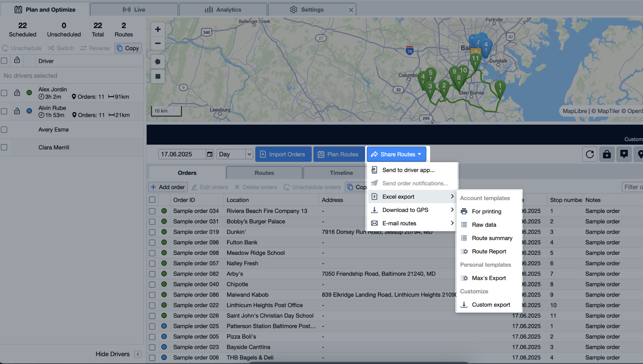The image size is (643, 364).
Task: Click the blue color dot for Alvin Rube
Action: [29, 111]
